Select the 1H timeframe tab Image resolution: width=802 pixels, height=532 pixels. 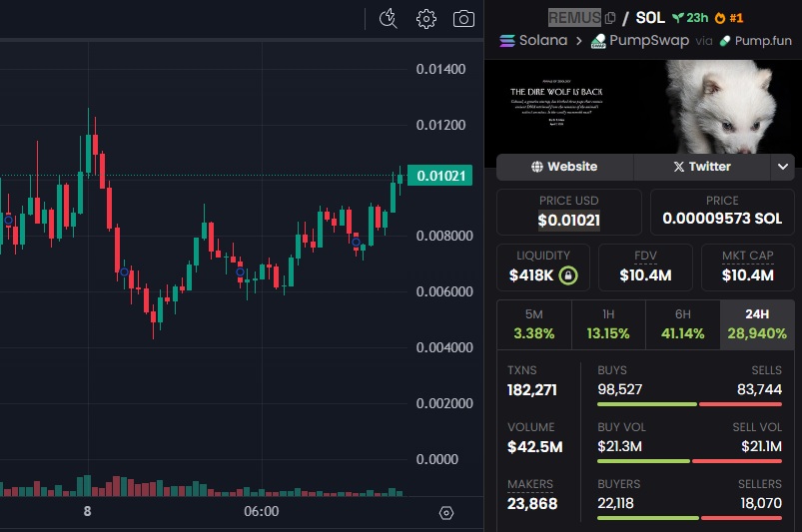pyautogui.click(x=608, y=324)
